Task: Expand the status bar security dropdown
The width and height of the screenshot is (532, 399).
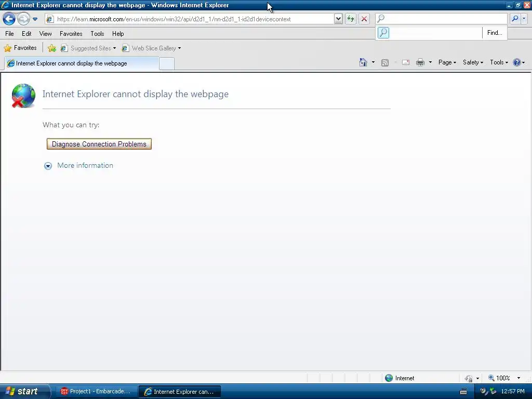Action: [478, 378]
